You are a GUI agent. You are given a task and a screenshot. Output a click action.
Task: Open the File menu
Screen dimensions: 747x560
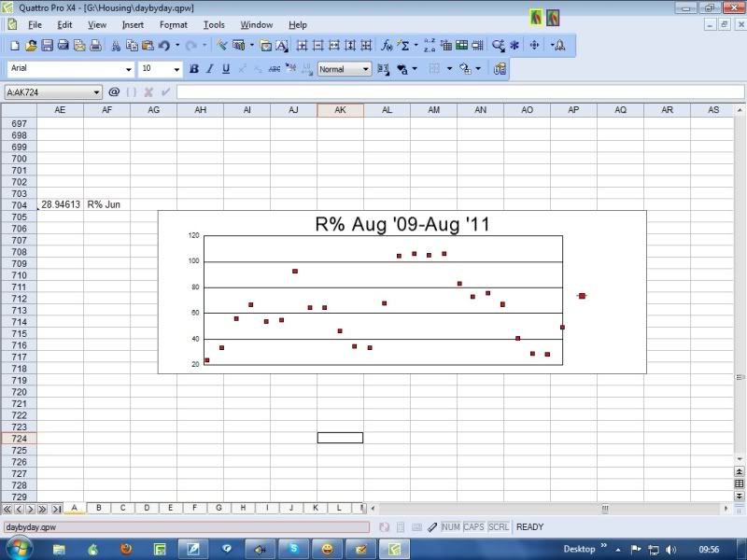[35, 25]
